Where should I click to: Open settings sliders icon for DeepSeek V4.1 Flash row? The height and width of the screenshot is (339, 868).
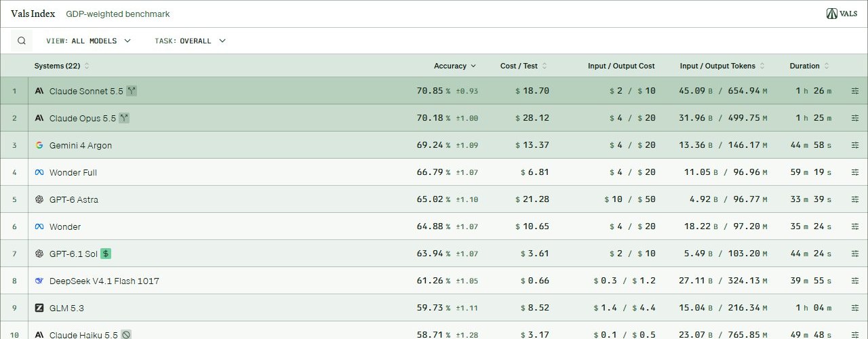click(854, 281)
